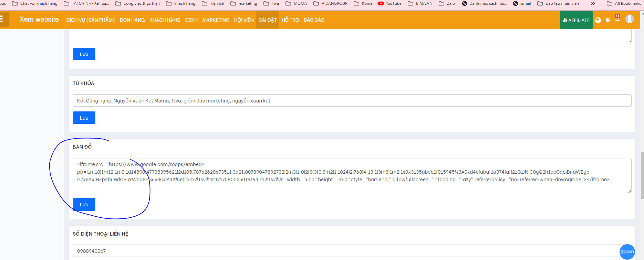This screenshot has width=644, height=260.
Task: Open the YouTube bookmark
Action: 390,3
